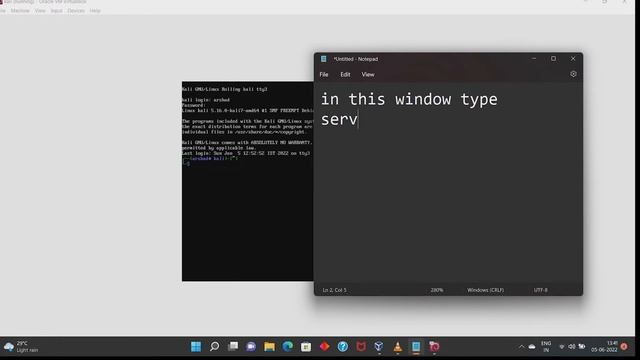Open the notification badge in taskbar corner
The height and width of the screenshot is (360, 640).
coord(624,347)
